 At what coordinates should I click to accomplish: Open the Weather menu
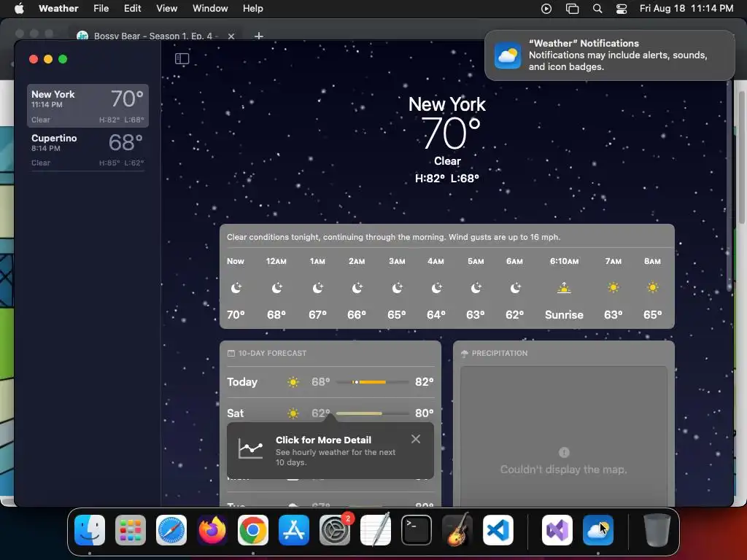coord(58,9)
